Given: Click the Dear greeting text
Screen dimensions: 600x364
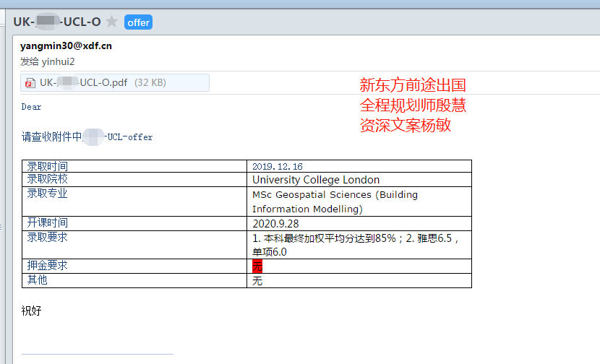Looking at the screenshot, I should (31, 107).
